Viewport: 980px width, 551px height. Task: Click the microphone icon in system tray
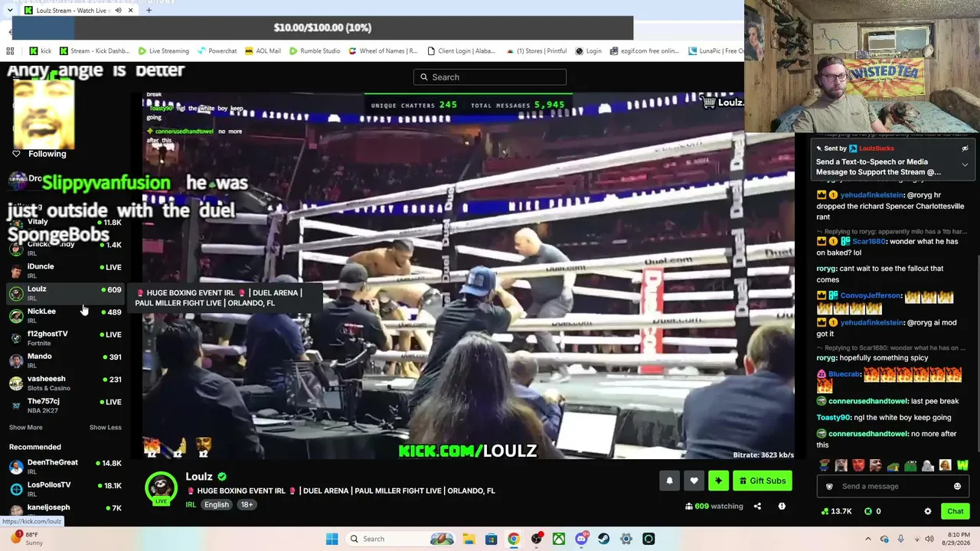click(x=900, y=539)
